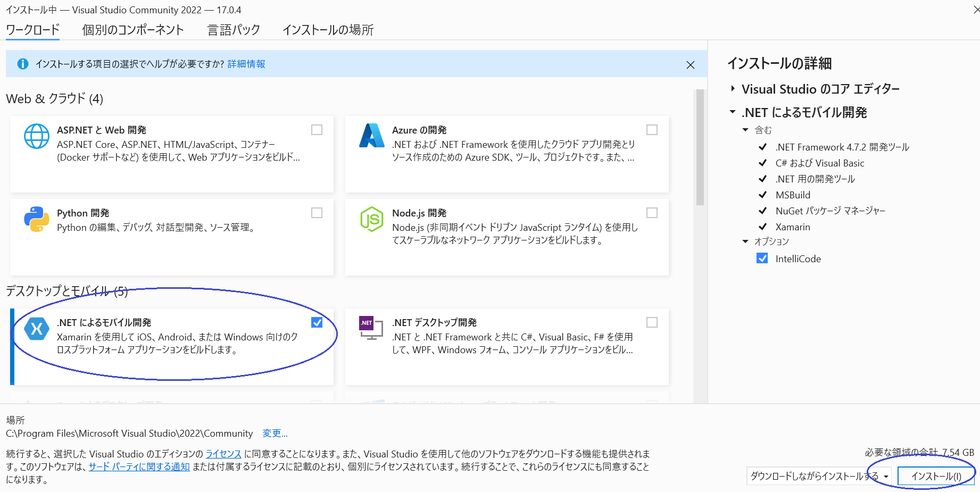
Task: Open the 詳細情報 link
Action: coord(246,64)
